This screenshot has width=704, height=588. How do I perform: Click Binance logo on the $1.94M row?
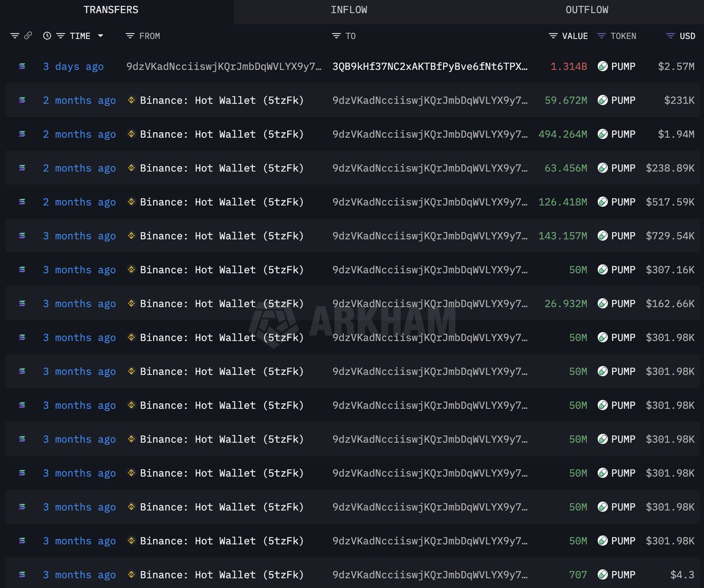[x=132, y=134]
